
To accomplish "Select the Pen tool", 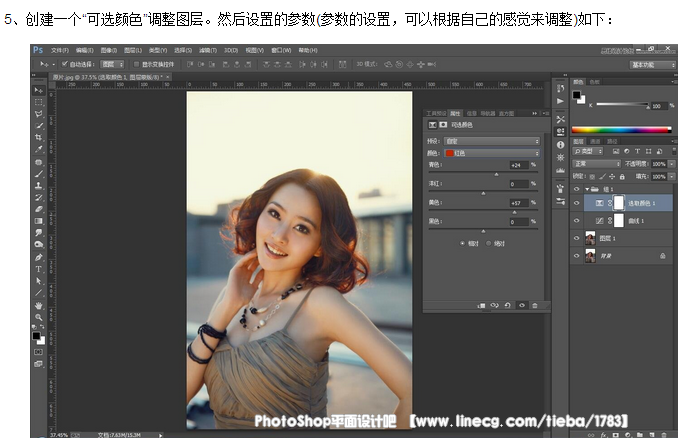I will (38, 257).
